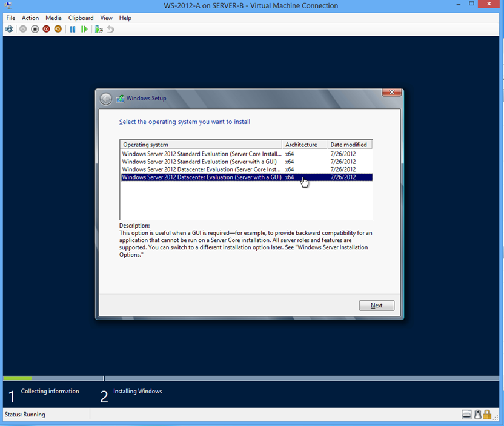The height and width of the screenshot is (426, 504).
Task: Click the lock icon in status bar
Action: click(487, 415)
